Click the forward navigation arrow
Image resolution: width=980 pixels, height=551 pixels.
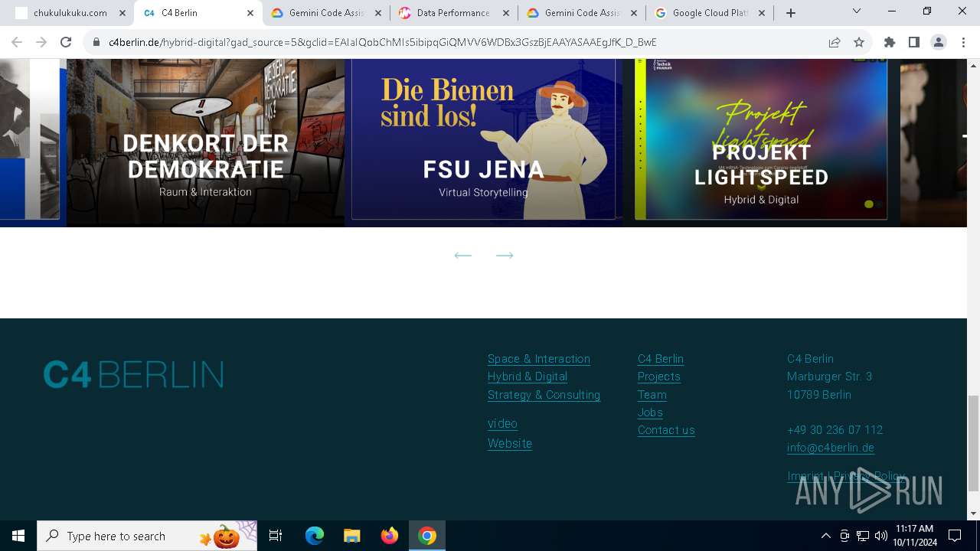pyautogui.click(x=41, y=42)
